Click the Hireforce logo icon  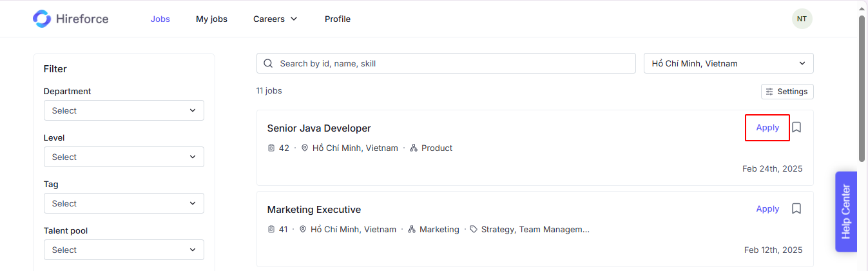[42, 19]
